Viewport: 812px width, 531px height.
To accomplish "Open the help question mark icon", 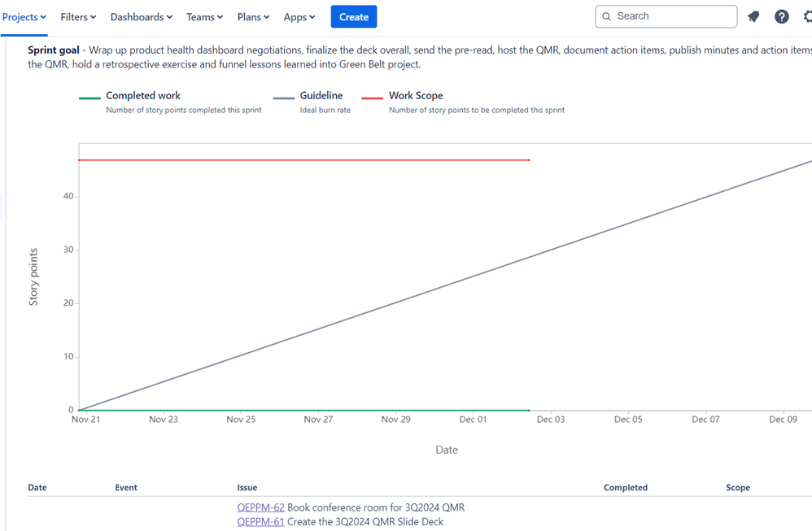I will (x=781, y=17).
